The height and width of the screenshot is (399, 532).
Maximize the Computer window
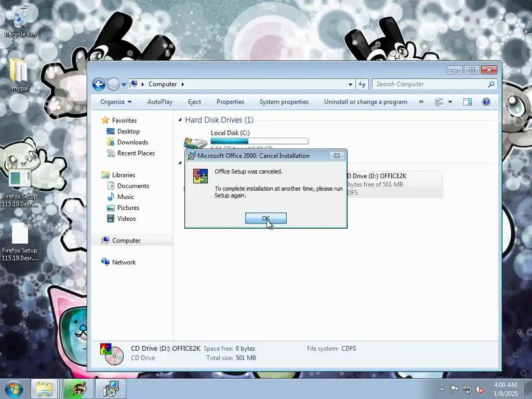tap(472, 70)
